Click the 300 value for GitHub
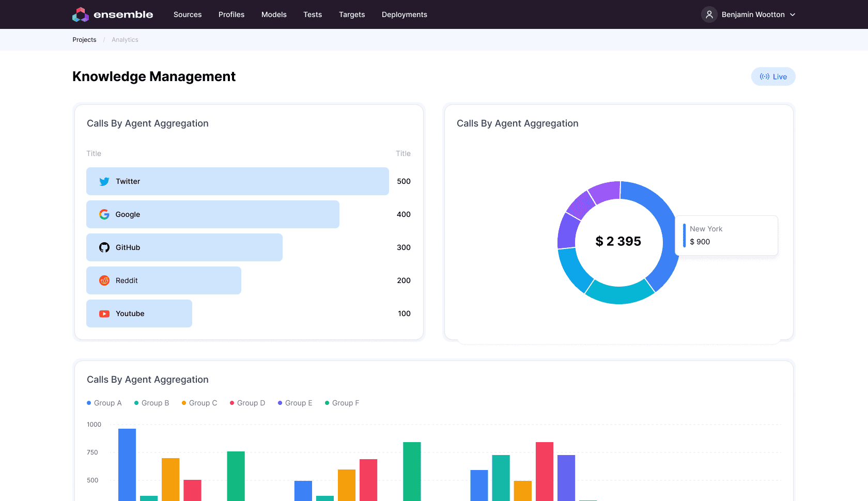 tap(404, 247)
